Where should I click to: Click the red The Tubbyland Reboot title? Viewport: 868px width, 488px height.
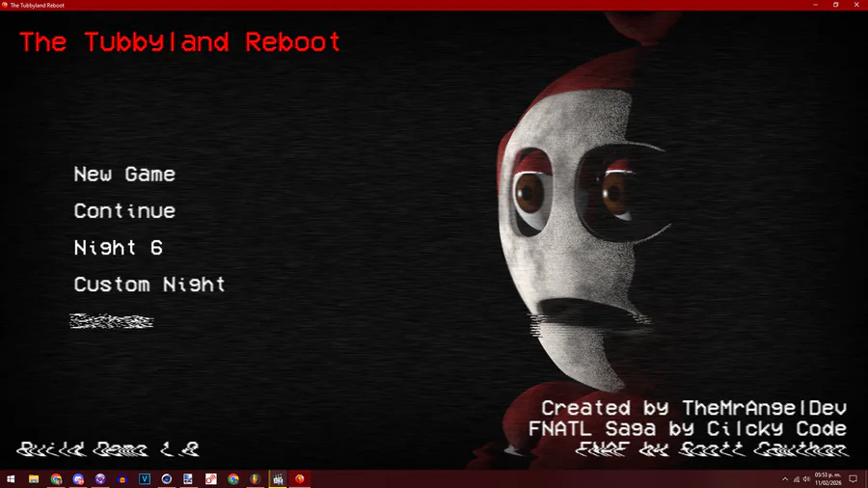click(x=180, y=42)
